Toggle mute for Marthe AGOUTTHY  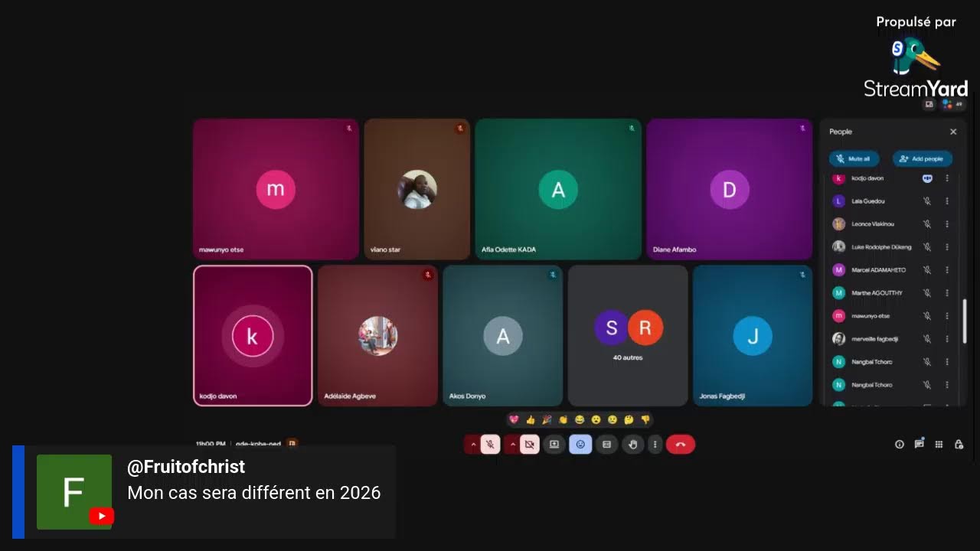(927, 293)
